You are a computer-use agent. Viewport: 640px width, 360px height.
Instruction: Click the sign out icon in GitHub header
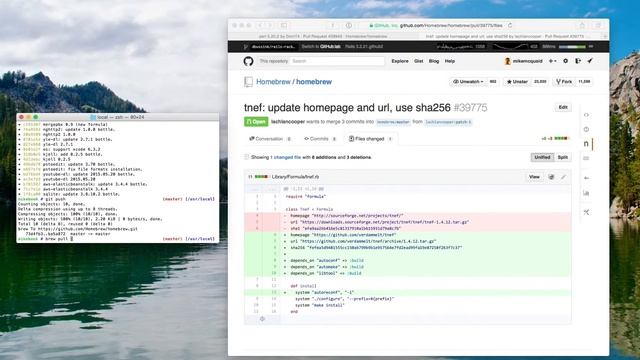coord(578,61)
